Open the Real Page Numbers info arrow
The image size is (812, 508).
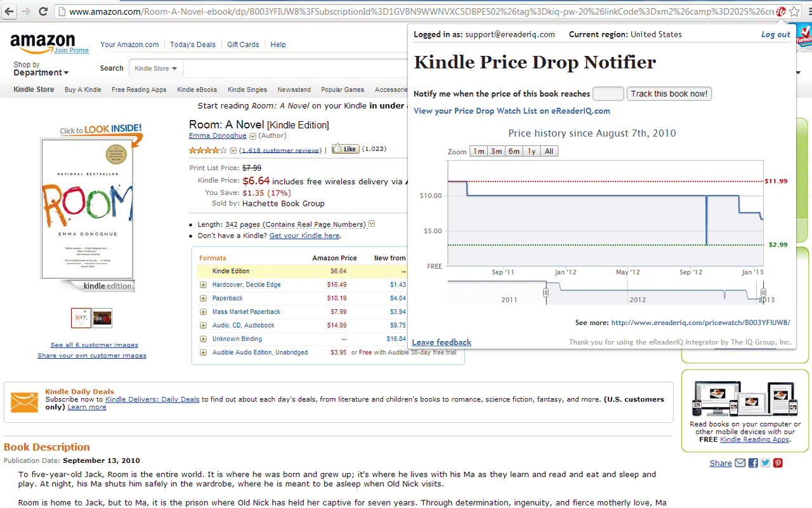pyautogui.click(x=372, y=224)
